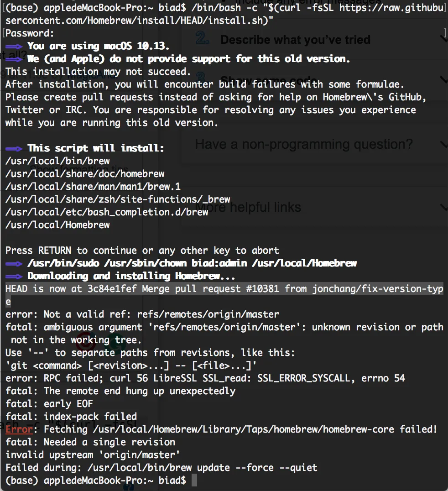Click the terminal cursor block after 'biad$'
Viewport: 448px width, 491px height.
(x=194, y=480)
